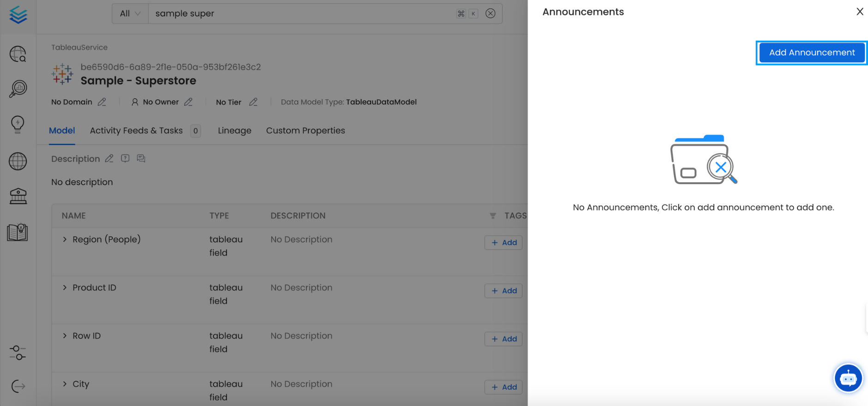Image resolution: width=868 pixels, height=406 pixels.
Task: Edit the description pencil icon
Action: tap(109, 159)
